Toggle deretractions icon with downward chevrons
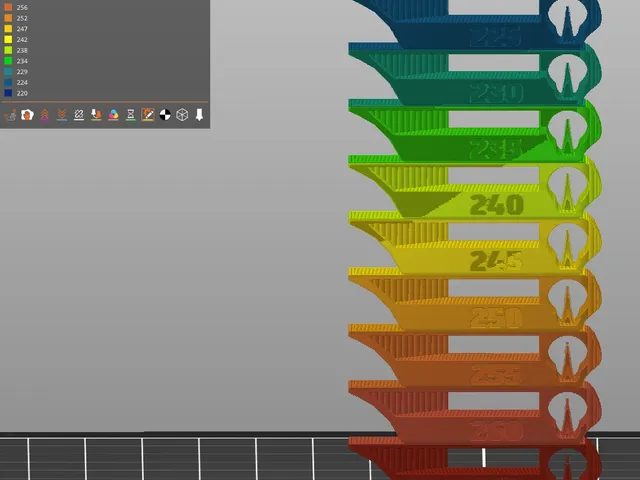The image size is (640, 480). [62, 115]
